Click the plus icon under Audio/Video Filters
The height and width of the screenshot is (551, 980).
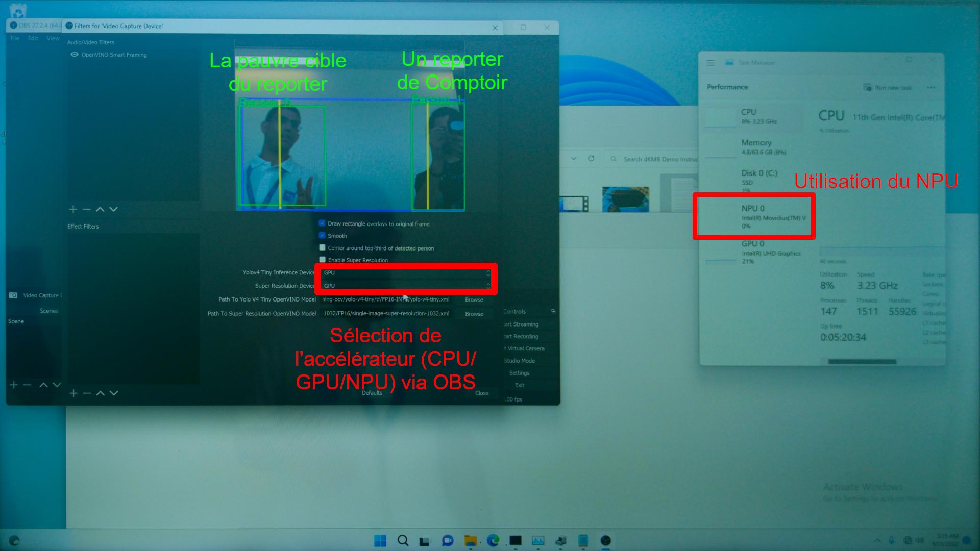pos(73,209)
